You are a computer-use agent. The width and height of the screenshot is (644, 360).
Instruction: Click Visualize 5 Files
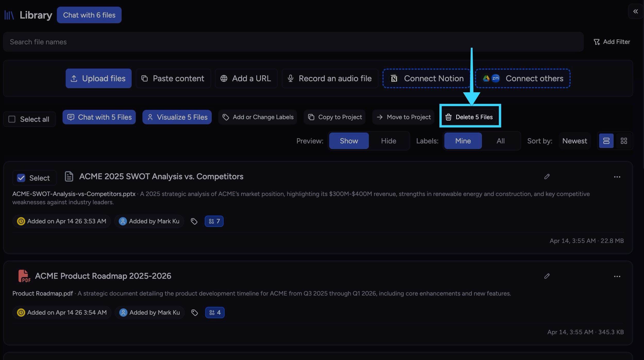pos(177,117)
